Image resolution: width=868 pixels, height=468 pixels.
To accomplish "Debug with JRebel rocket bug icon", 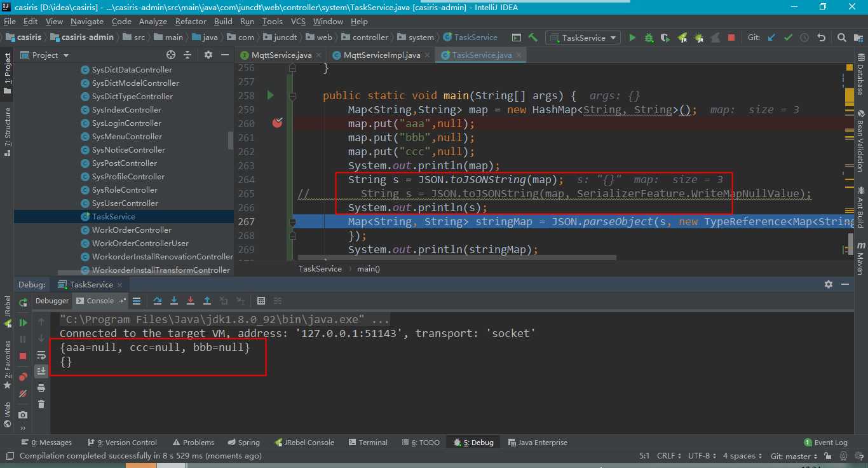I will 699,38.
